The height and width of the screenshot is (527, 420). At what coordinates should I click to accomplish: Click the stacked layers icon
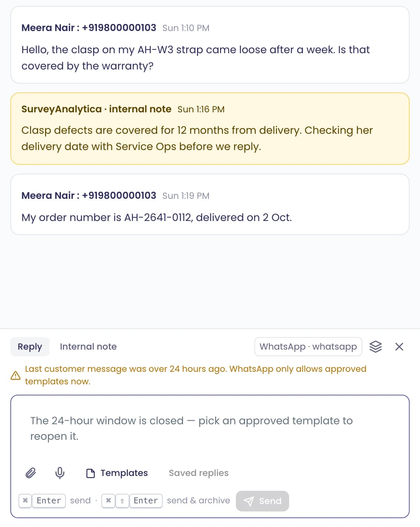point(376,347)
